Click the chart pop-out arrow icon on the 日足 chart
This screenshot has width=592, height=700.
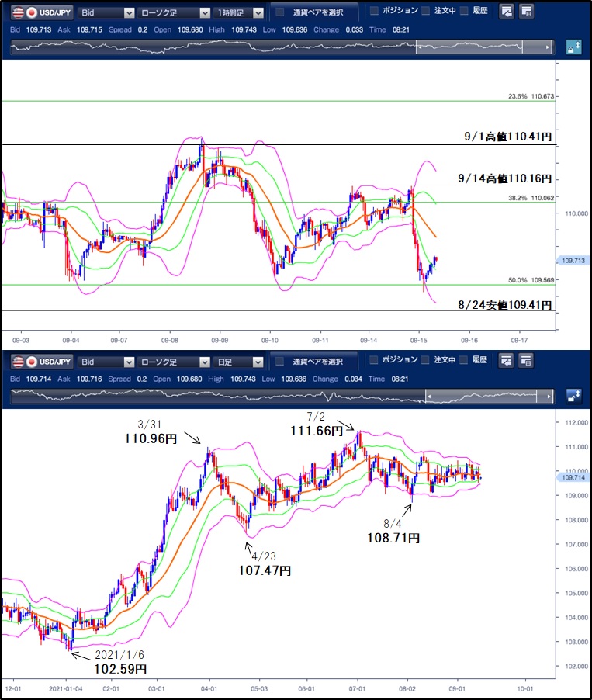coord(507,361)
